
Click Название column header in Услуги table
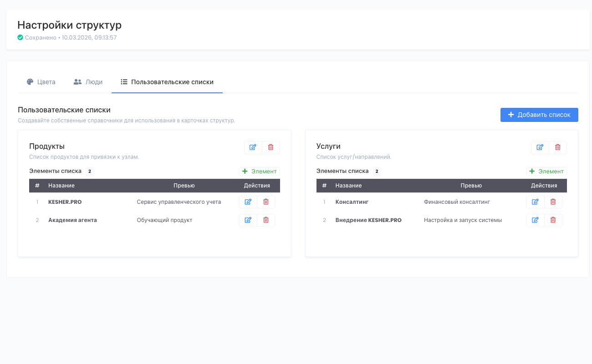pos(349,186)
